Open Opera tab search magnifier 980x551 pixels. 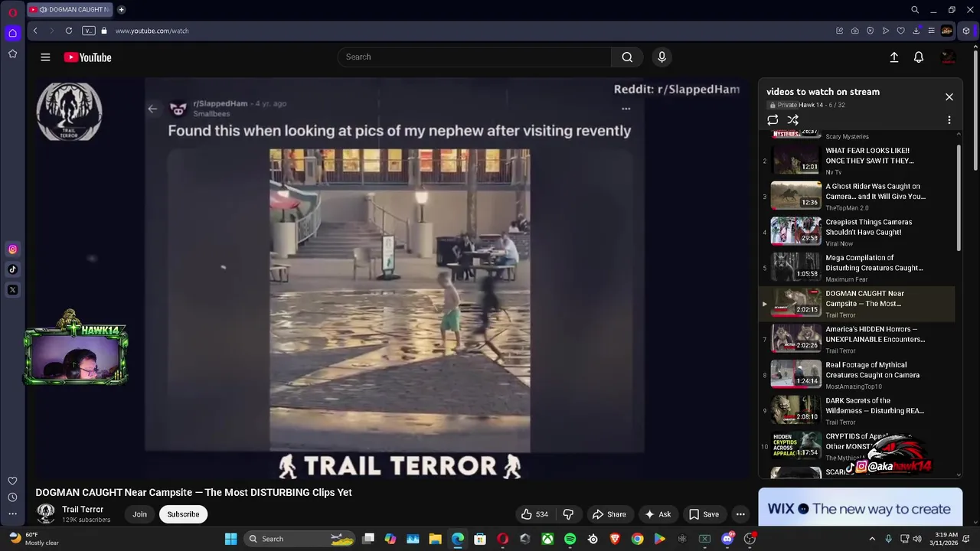[915, 10]
